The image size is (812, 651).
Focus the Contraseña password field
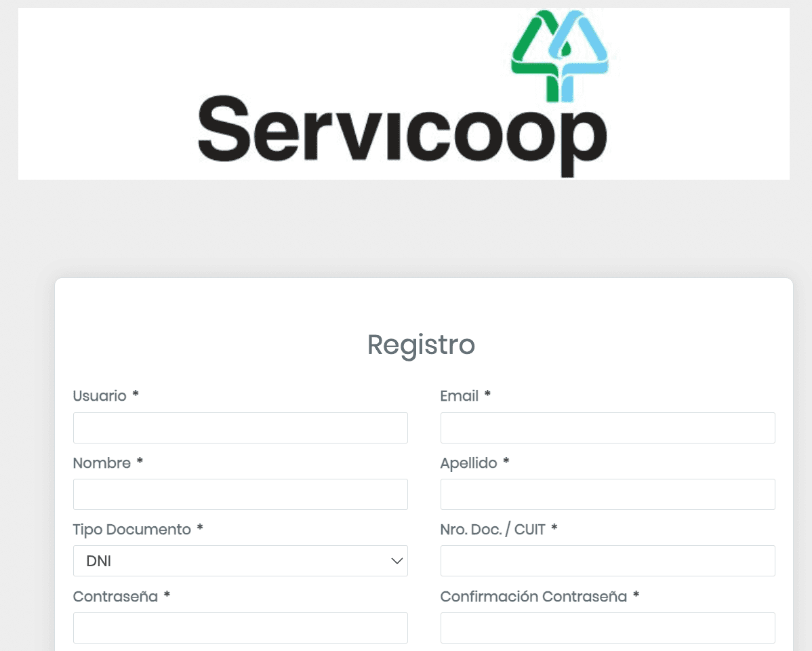(x=241, y=628)
